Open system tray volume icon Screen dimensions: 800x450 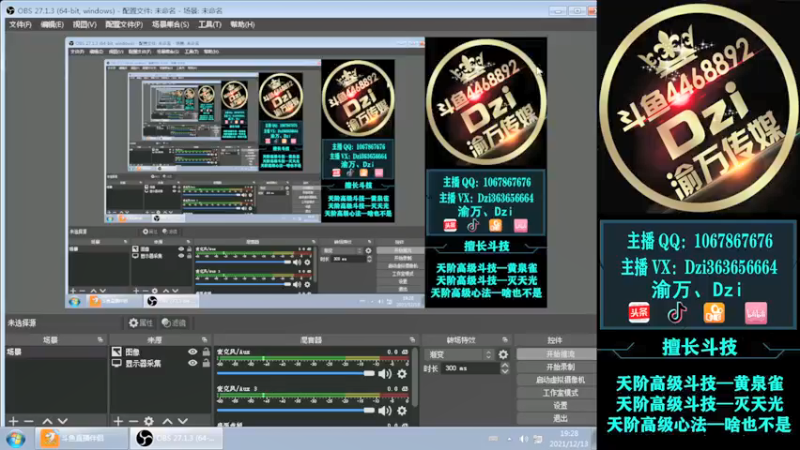tap(524, 439)
